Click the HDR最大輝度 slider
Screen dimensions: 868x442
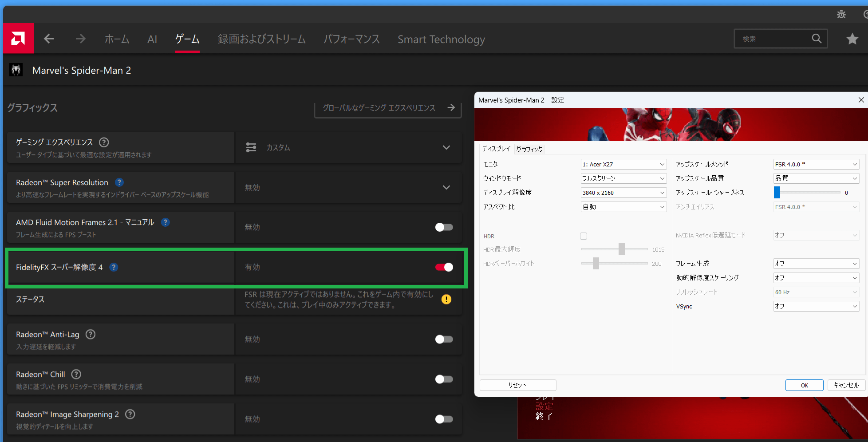(615, 249)
